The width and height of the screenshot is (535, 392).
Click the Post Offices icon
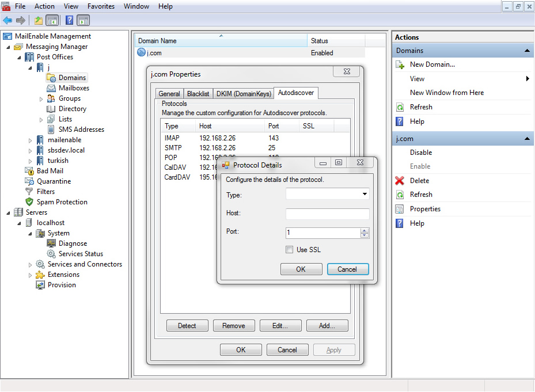[29, 57]
